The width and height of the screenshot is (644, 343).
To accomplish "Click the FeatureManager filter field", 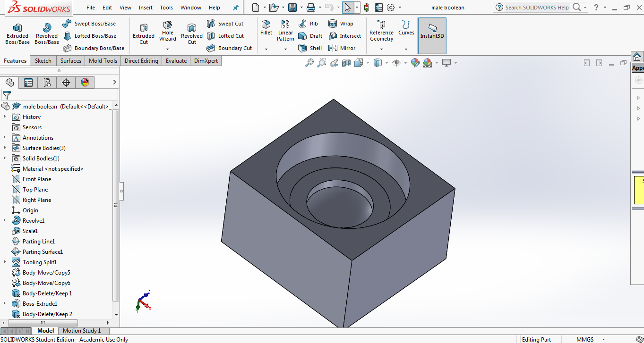I will [59, 95].
